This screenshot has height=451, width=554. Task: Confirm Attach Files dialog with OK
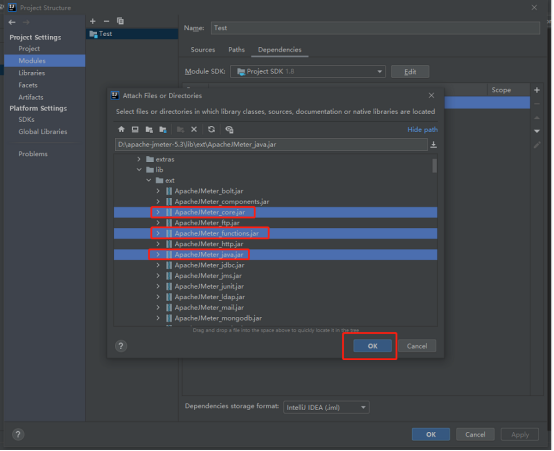pyautogui.click(x=372, y=346)
